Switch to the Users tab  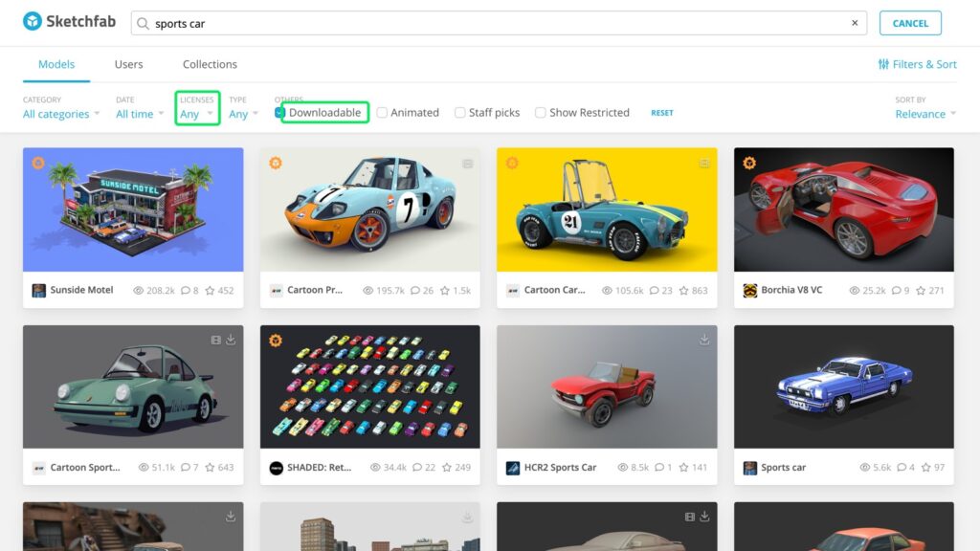129,64
